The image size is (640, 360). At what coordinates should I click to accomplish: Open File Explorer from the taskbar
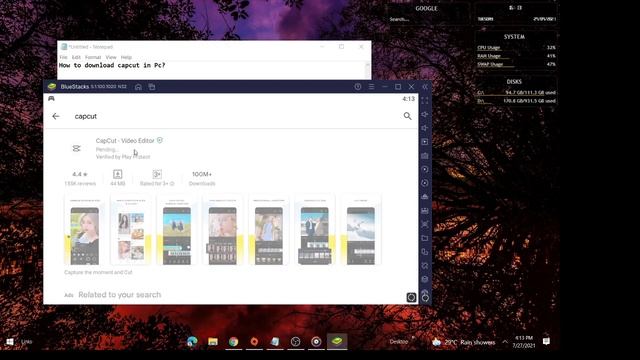(x=213, y=342)
